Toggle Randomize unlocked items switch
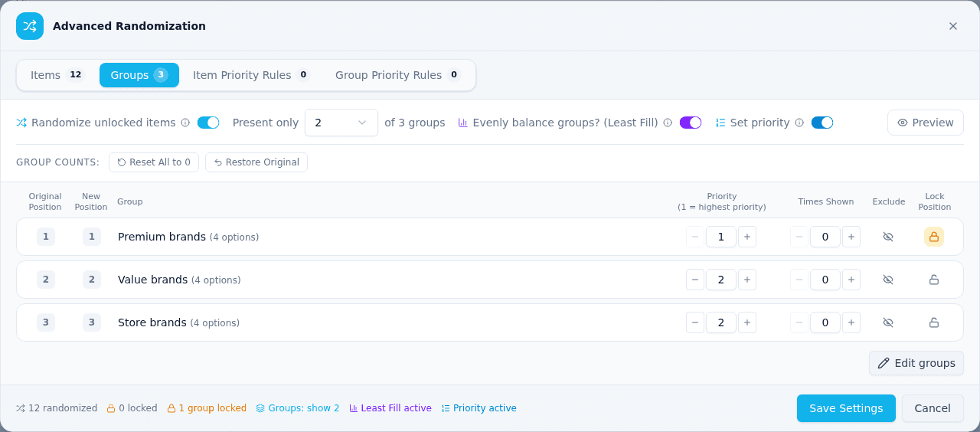This screenshot has height=432, width=980. coord(208,123)
